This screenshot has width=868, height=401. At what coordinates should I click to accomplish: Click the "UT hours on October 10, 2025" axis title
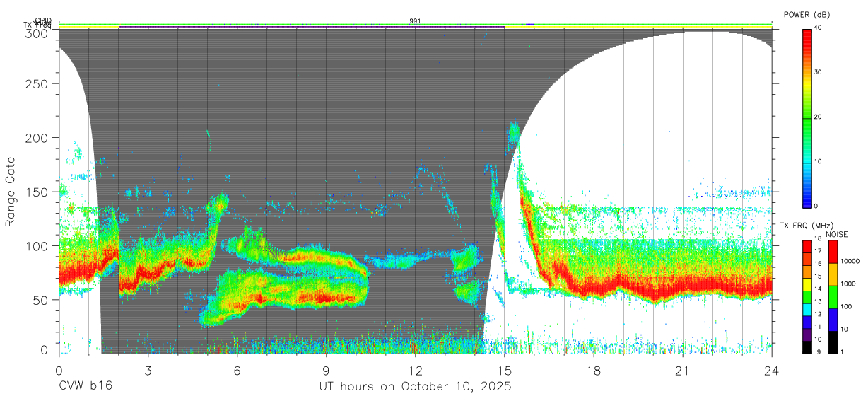414,387
